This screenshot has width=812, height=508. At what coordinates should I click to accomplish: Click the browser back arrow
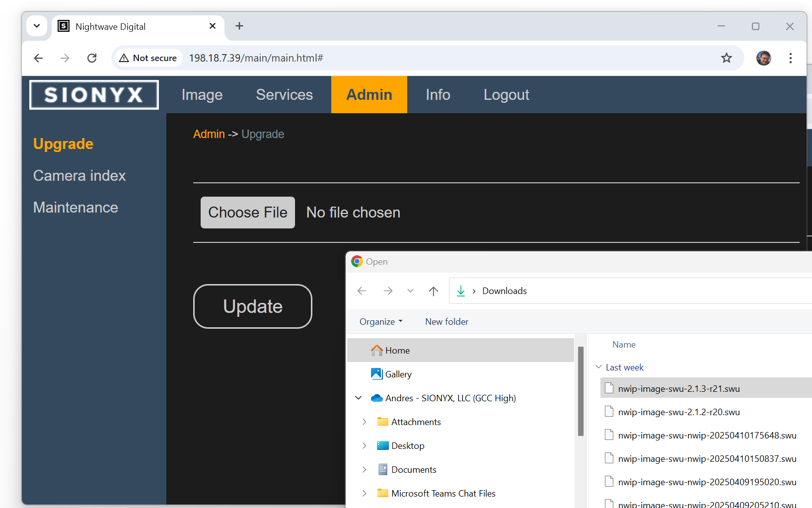[x=38, y=58]
